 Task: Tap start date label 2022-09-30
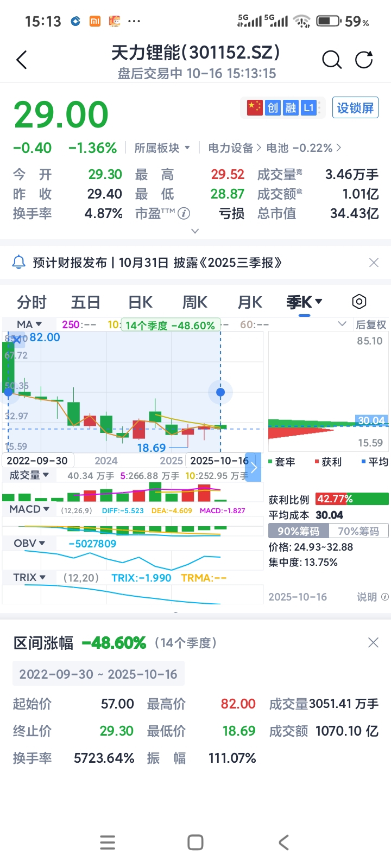pos(37,461)
